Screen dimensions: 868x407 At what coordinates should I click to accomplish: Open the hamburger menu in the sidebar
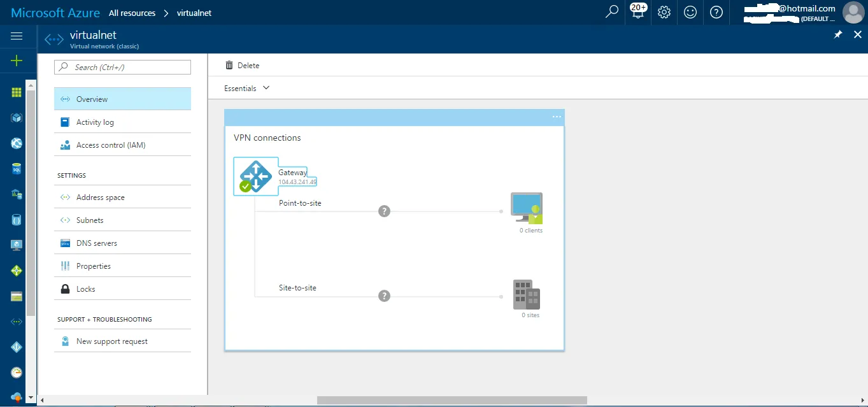(x=17, y=36)
